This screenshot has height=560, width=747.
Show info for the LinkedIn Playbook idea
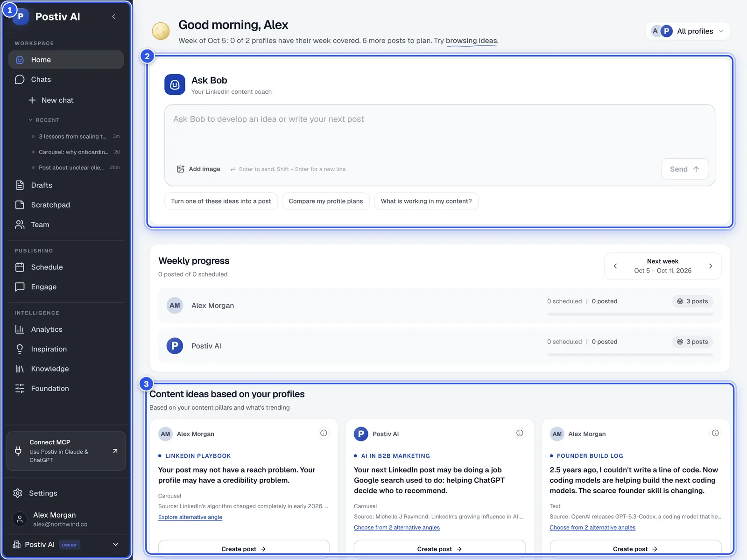[324, 433]
